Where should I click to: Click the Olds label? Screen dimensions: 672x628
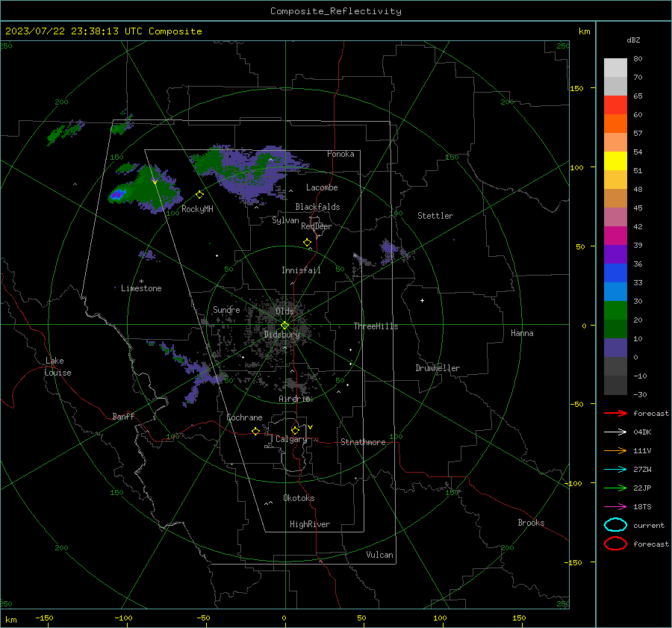click(284, 311)
